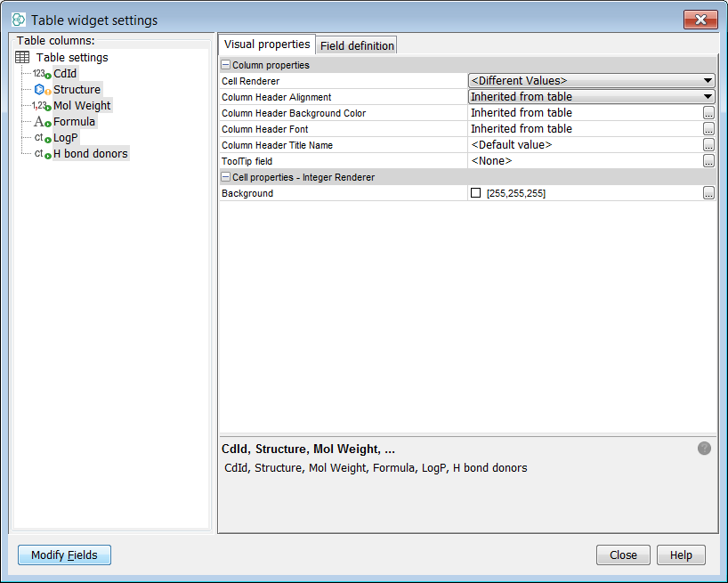The width and height of the screenshot is (728, 583).
Task: Click the Help button
Action: click(x=681, y=555)
